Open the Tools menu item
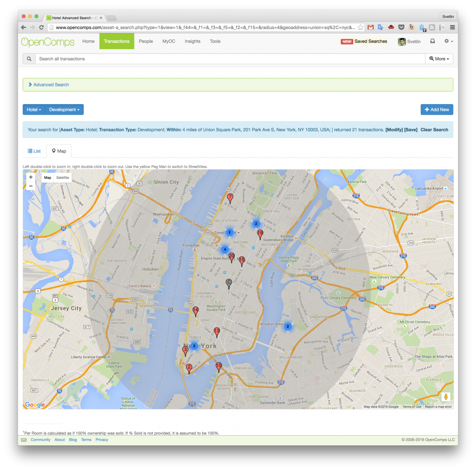476x471 pixels. tap(215, 41)
